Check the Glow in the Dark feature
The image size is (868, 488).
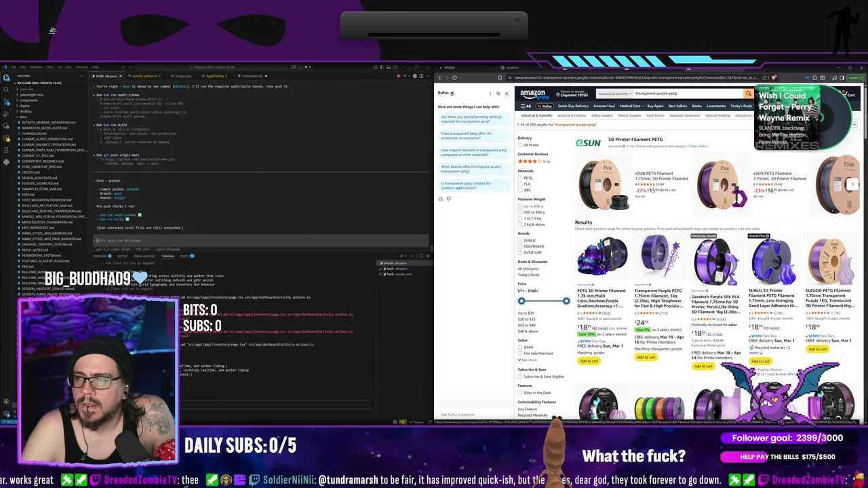(x=520, y=392)
